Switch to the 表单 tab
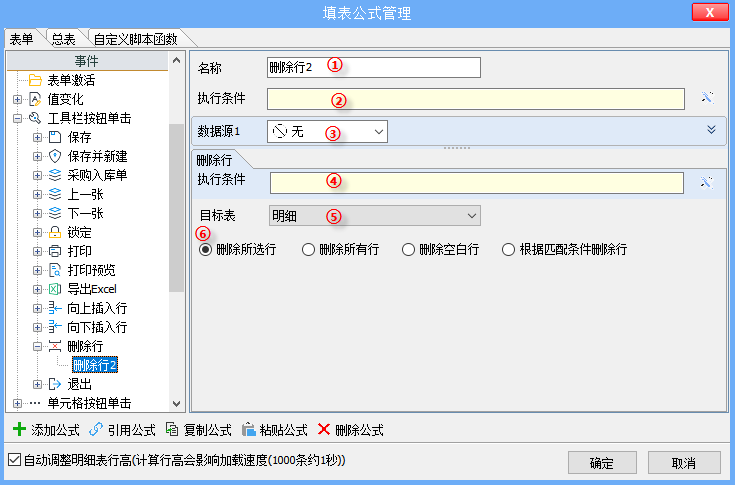This screenshot has height=485, width=735. click(22, 39)
